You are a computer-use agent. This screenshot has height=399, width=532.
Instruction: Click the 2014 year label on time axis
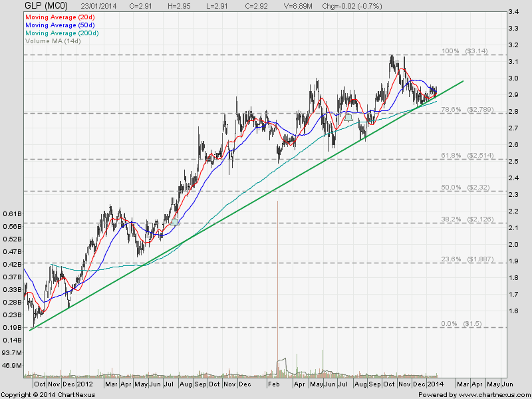pyautogui.click(x=436, y=384)
